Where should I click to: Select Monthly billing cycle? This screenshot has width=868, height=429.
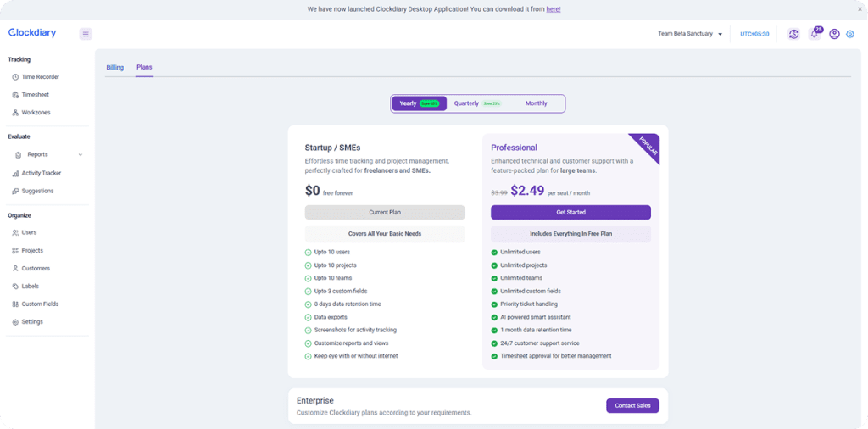click(537, 103)
